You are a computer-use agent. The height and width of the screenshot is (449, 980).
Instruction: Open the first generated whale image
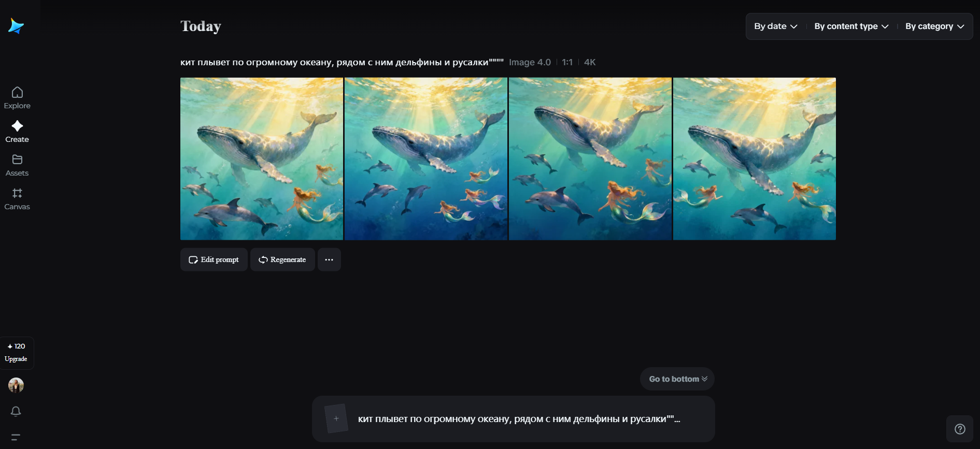click(x=262, y=158)
